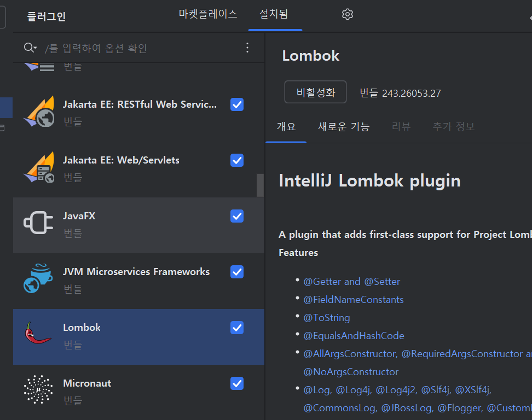Open the @Flogger link
Viewport: 532px width, 420px height.
tap(460, 408)
